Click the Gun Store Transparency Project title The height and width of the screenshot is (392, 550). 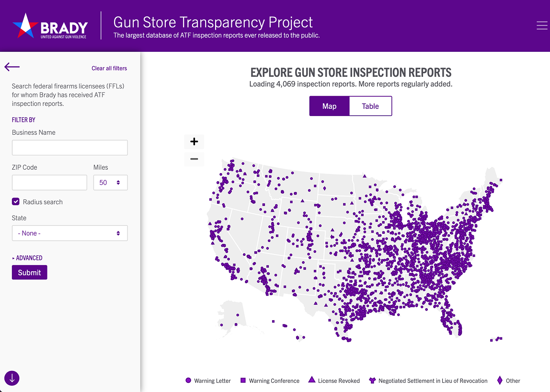pos(213,22)
